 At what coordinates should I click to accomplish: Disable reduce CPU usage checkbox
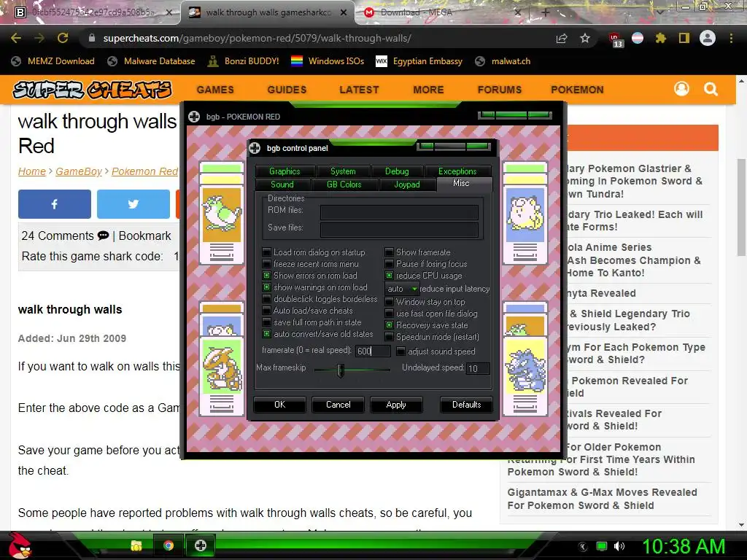[x=390, y=275]
